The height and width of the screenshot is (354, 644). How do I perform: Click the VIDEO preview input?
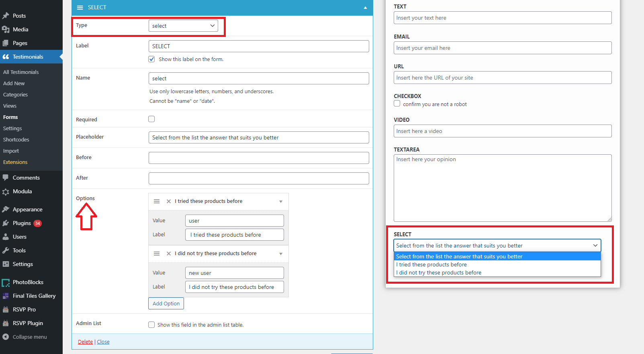(503, 131)
